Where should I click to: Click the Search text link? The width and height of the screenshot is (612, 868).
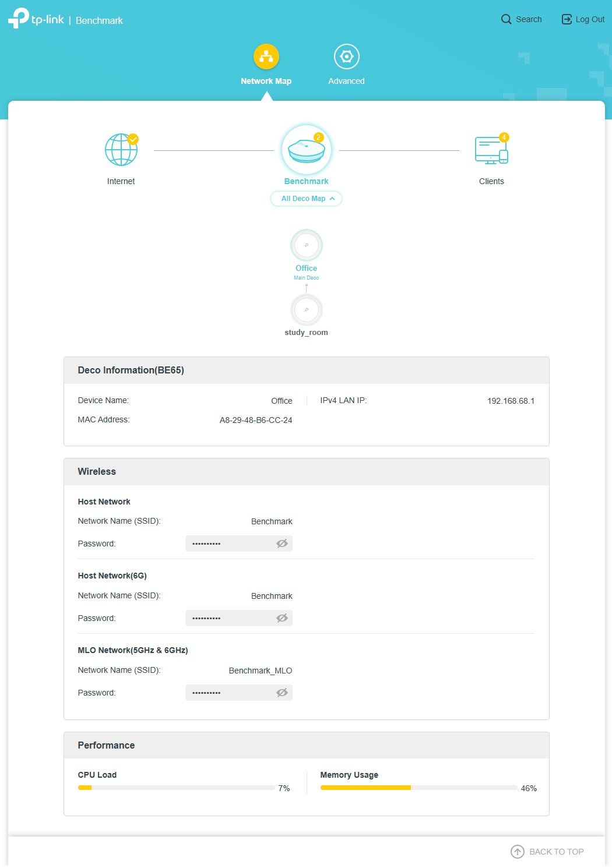click(x=529, y=19)
